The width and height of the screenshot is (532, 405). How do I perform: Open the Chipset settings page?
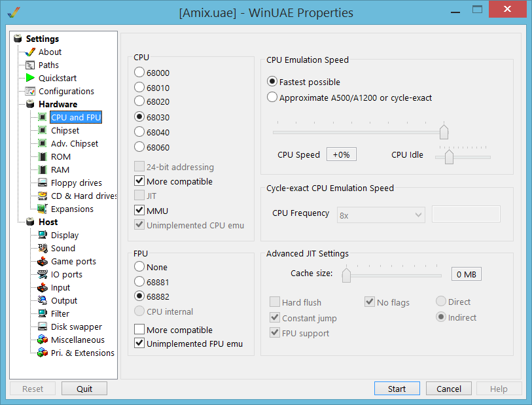tap(65, 131)
